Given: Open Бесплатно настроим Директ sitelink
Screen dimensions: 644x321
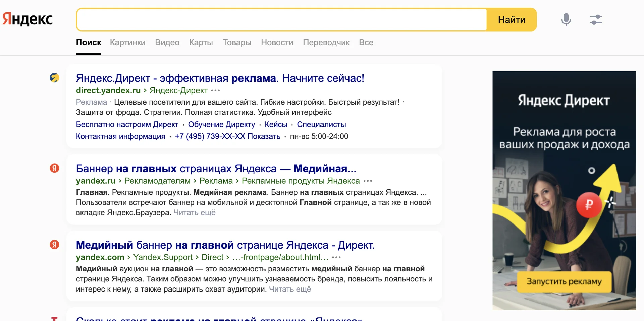Looking at the screenshot, I should coord(127,124).
